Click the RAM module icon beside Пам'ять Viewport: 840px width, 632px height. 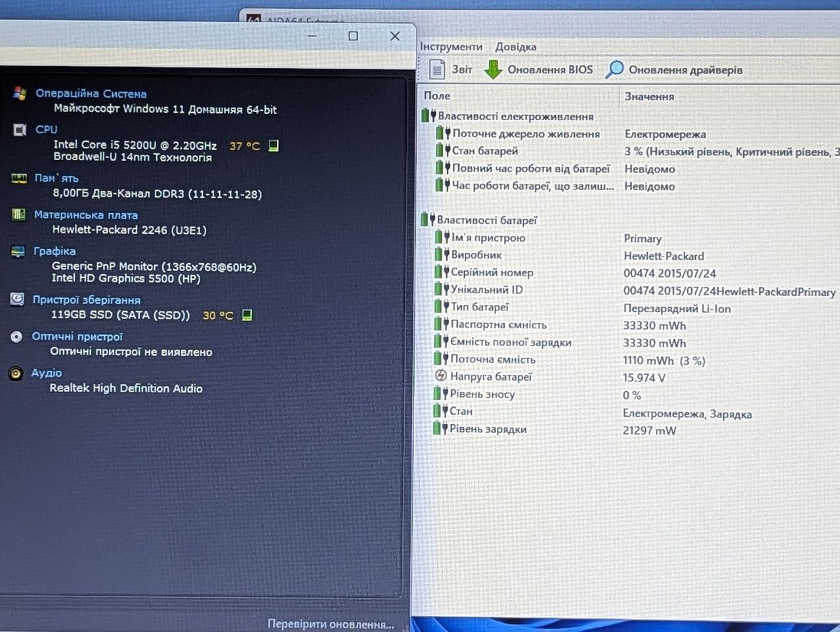[18, 178]
